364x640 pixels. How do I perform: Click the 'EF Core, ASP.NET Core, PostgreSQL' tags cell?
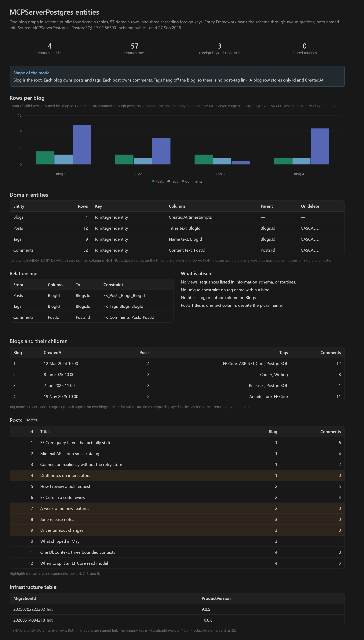255,364
